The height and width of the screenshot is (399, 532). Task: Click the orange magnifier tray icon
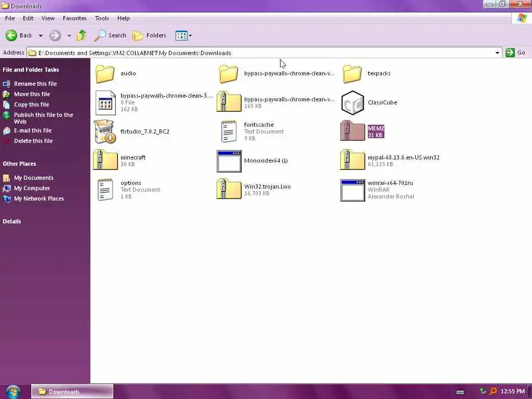click(494, 391)
